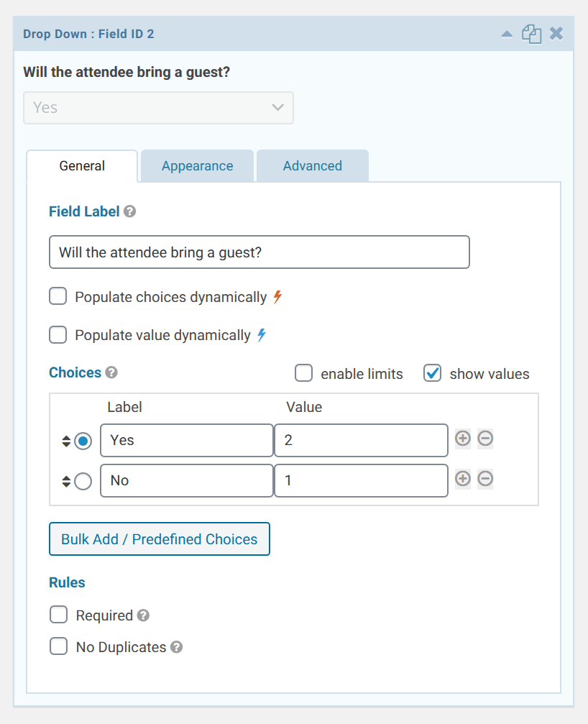Image resolution: width=588 pixels, height=724 pixels.
Task: Select No as the default choice
Action: (83, 480)
